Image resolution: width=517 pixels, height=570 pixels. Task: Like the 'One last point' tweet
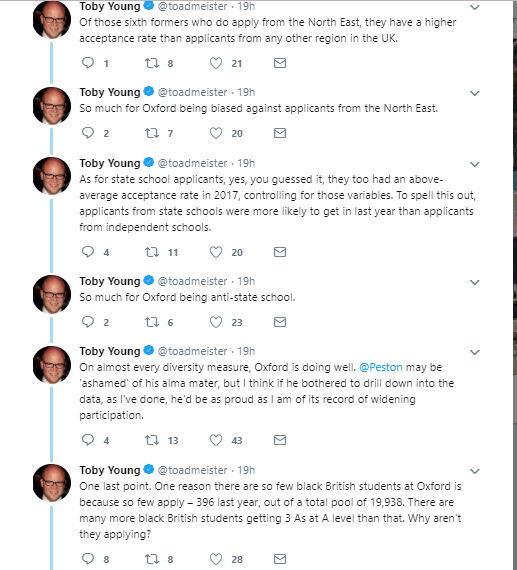[x=216, y=559]
